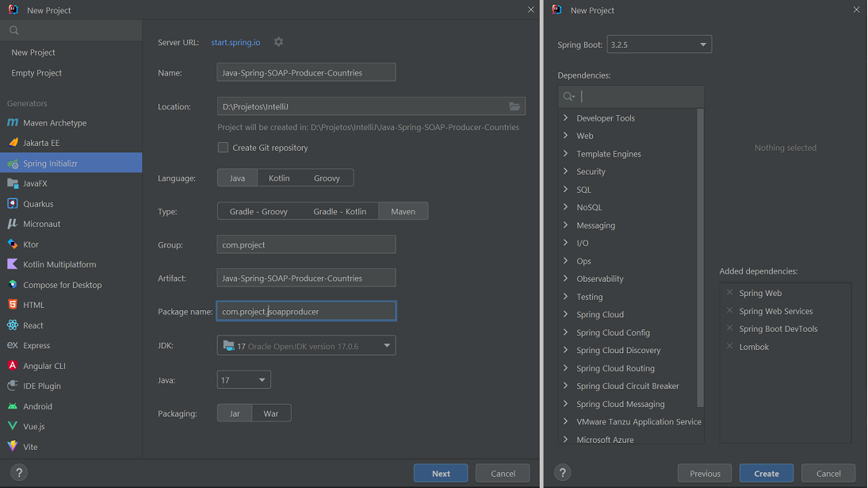Remove Lombok from added dependencies
This screenshot has height=488, width=868.
(729, 346)
